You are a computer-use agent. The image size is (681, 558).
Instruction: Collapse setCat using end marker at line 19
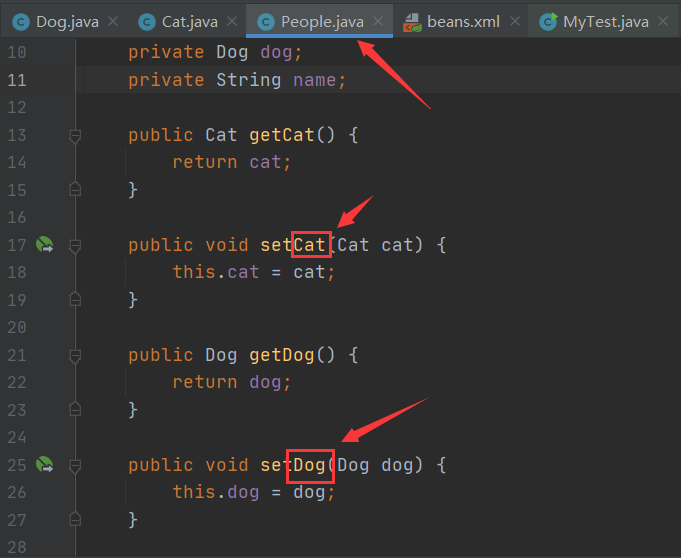[x=75, y=299]
